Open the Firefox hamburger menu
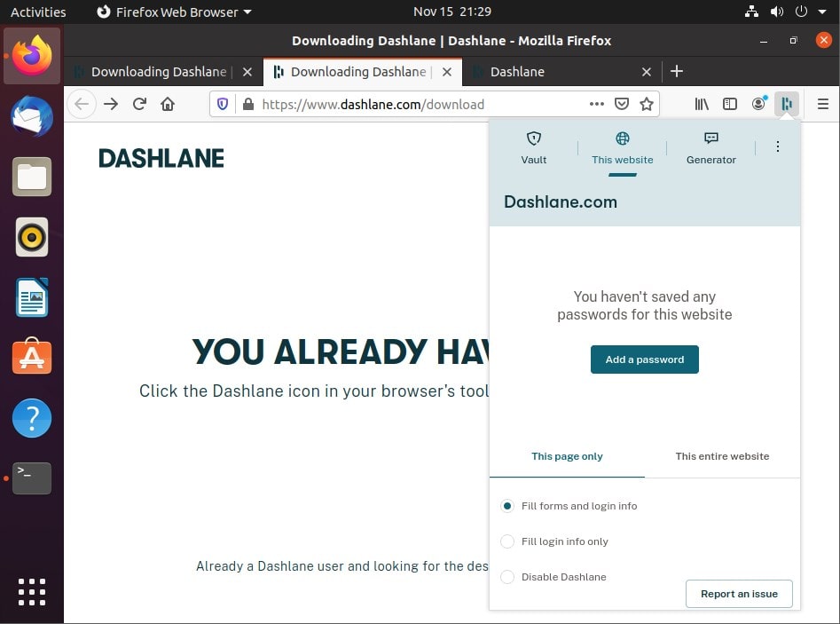This screenshot has width=840, height=624. [x=822, y=104]
